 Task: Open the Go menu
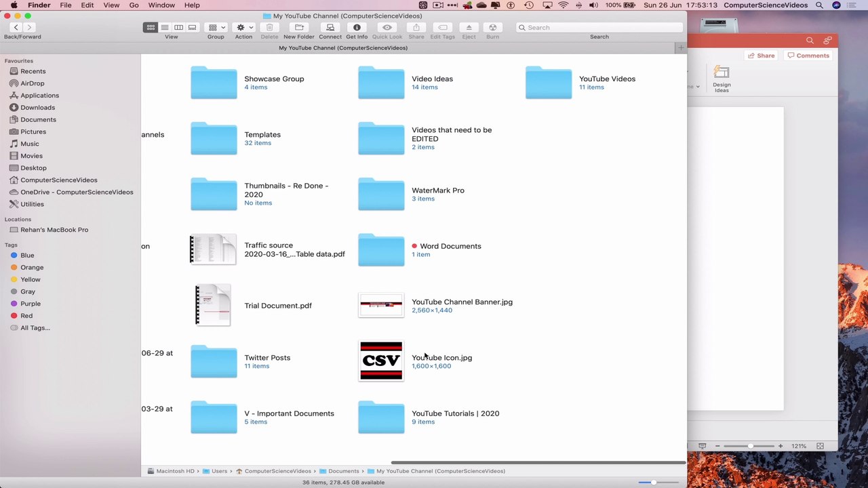(134, 5)
